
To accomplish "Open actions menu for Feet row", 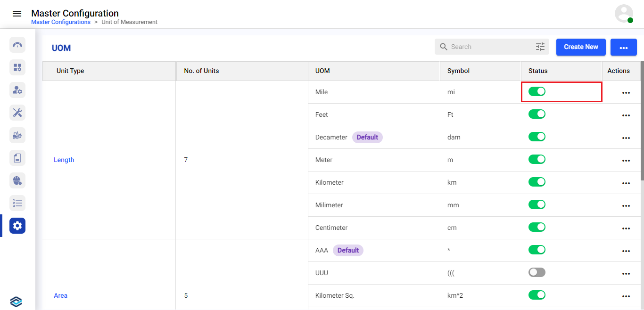I will coord(626,115).
